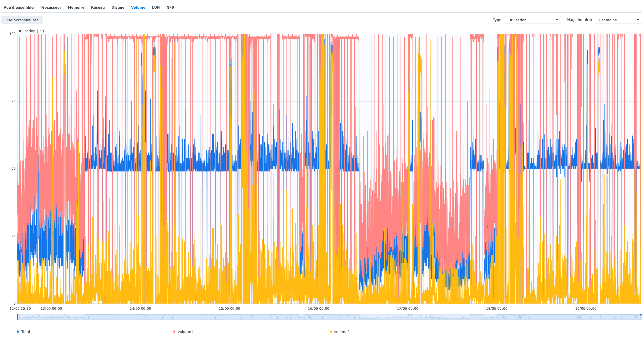Click the orange volume2 legend dot
This screenshot has height=338, width=644.
pos(331,332)
